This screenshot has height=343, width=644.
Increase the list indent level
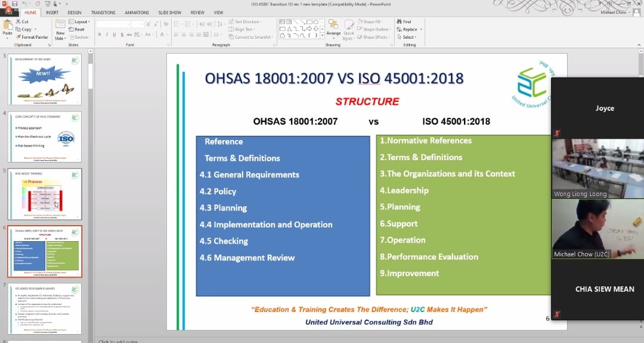pyautogui.click(x=209, y=24)
